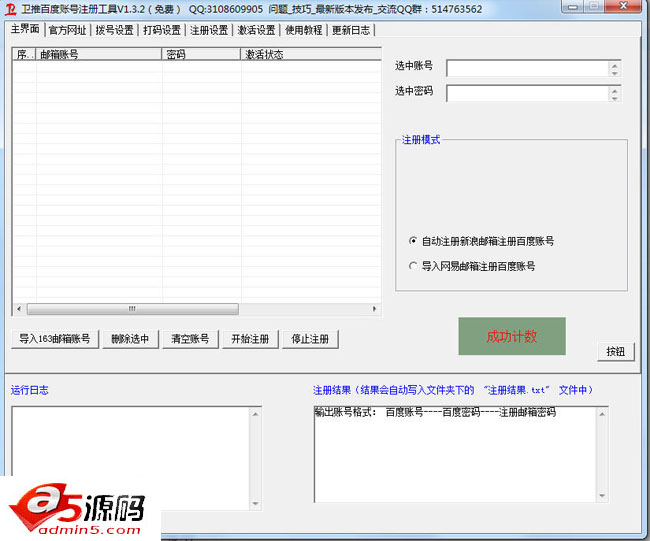
Task: Open the 激活设置 tab
Action: 256,30
